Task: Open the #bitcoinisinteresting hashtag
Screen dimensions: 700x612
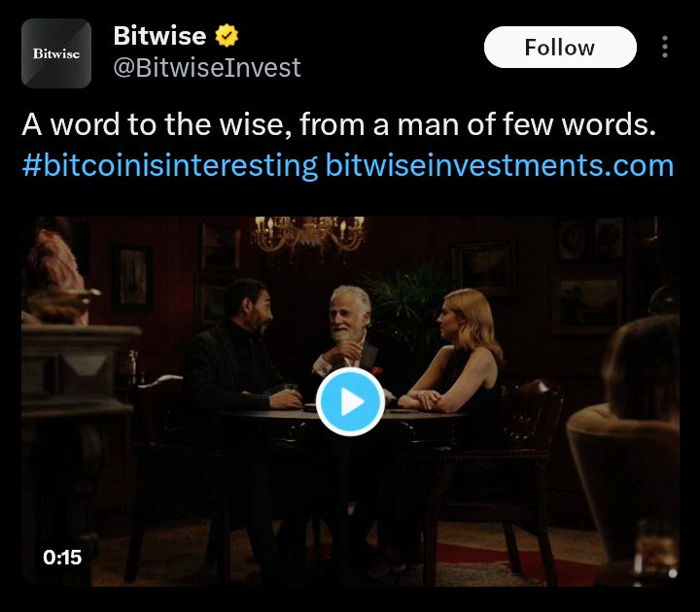Action: coord(170,165)
